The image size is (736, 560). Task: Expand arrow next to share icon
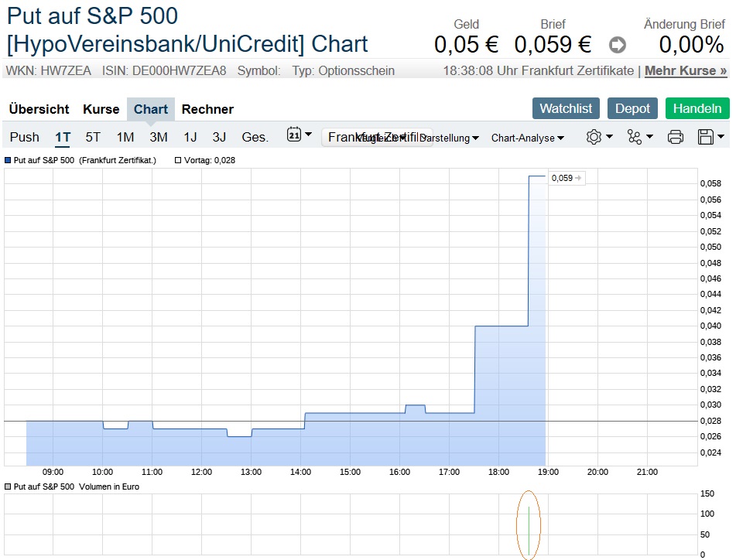tap(649, 136)
